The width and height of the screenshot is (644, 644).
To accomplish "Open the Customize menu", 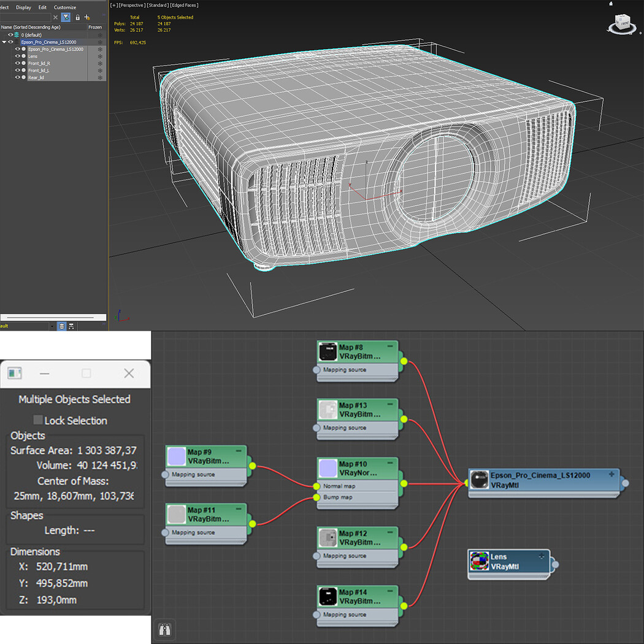I will [x=65, y=7].
